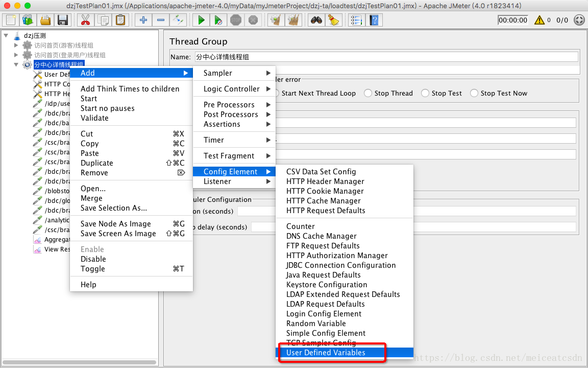The image size is (588, 368).
Task: Choose HTTP Request Defaults
Action: 345,211
